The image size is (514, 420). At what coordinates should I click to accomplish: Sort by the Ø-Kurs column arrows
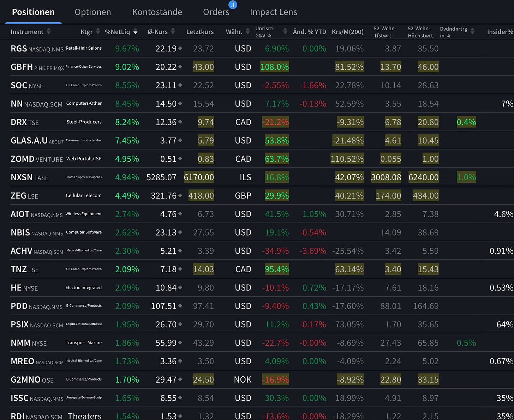tap(173, 31)
